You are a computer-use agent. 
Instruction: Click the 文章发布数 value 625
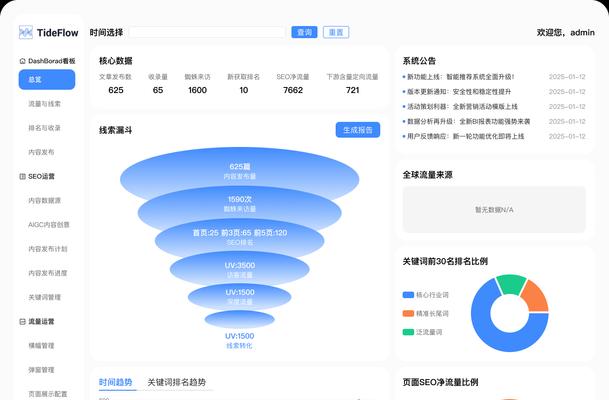pyautogui.click(x=116, y=90)
